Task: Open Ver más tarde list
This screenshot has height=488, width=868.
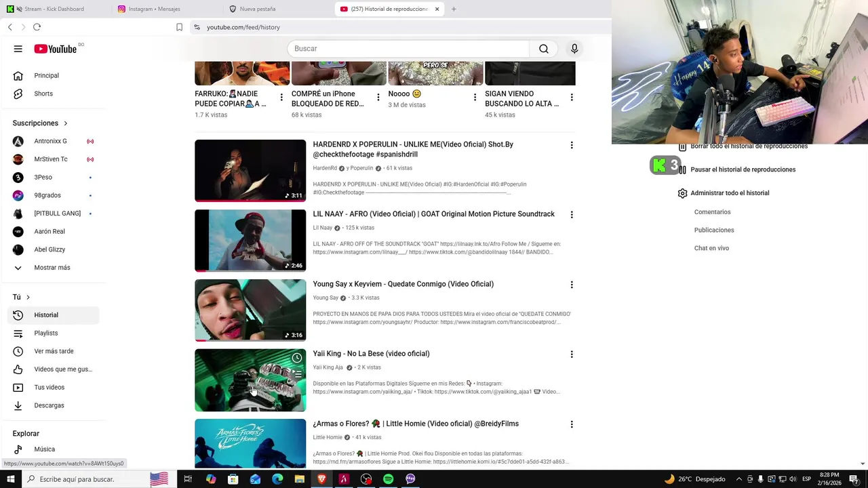Action: (53, 351)
